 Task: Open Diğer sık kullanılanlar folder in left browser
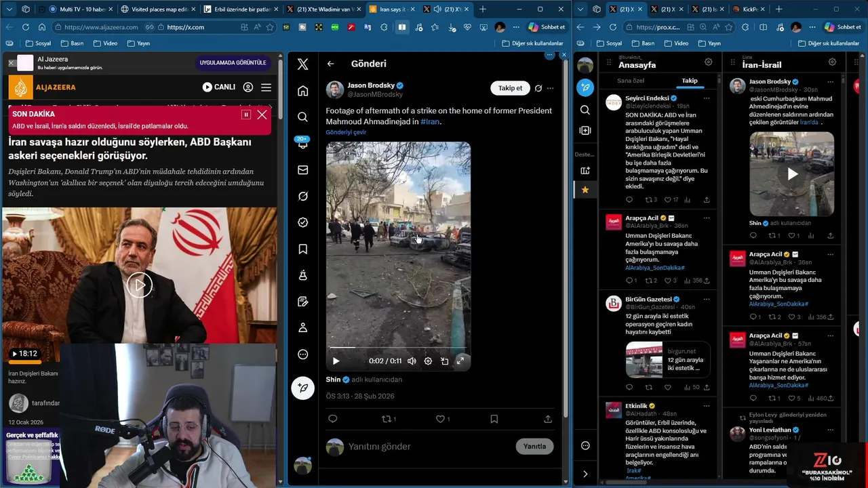click(532, 43)
